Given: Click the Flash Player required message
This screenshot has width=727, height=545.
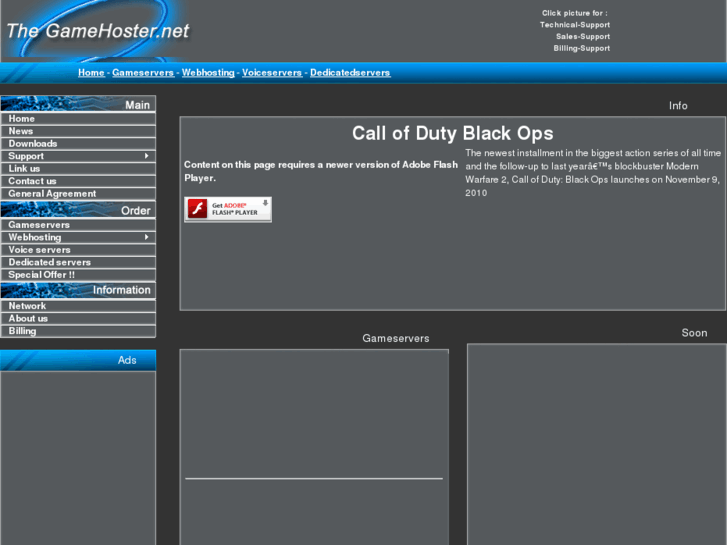Looking at the screenshot, I should click(321, 171).
